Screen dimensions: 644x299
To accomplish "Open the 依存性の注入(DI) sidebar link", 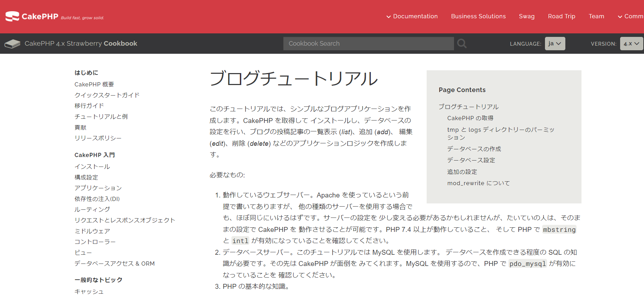I will coord(97,199).
